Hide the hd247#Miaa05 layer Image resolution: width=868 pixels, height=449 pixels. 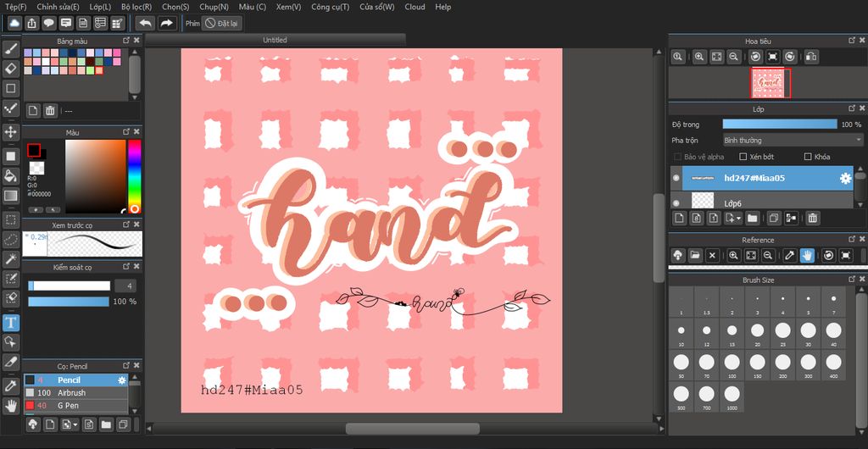click(676, 178)
